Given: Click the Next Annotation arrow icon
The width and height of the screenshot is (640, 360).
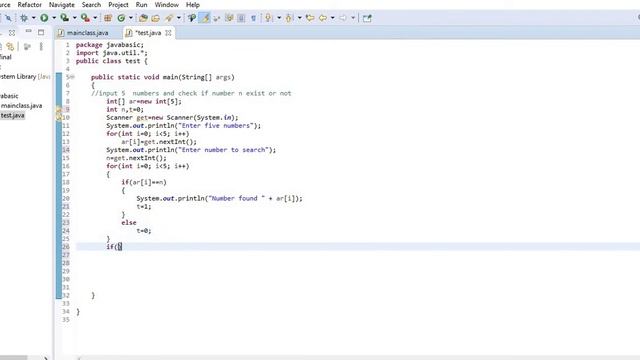Looking at the screenshot, I should pos(269,18).
